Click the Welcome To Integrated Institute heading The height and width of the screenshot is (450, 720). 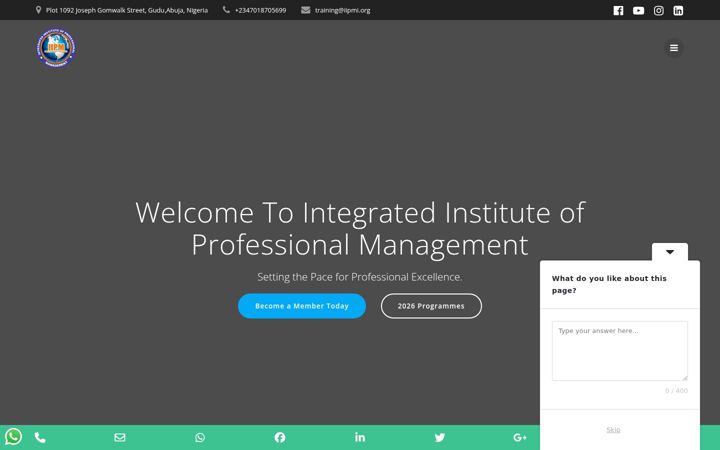click(x=360, y=228)
